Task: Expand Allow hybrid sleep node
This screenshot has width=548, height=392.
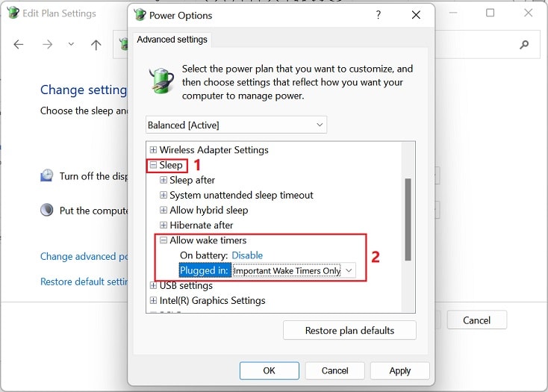Action: tap(164, 210)
